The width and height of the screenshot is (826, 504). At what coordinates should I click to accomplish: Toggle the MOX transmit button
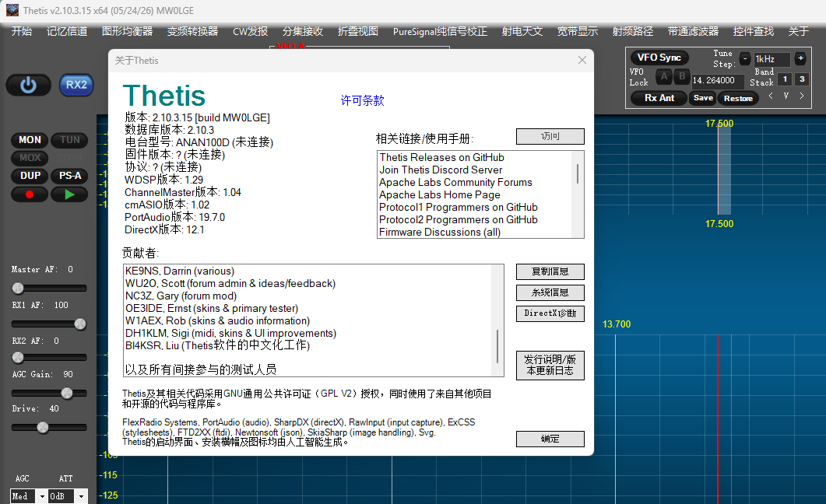coord(30,158)
